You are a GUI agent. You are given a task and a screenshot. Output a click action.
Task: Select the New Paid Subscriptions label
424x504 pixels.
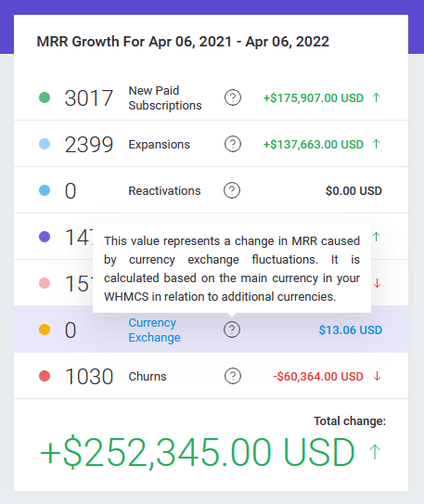[165, 98]
